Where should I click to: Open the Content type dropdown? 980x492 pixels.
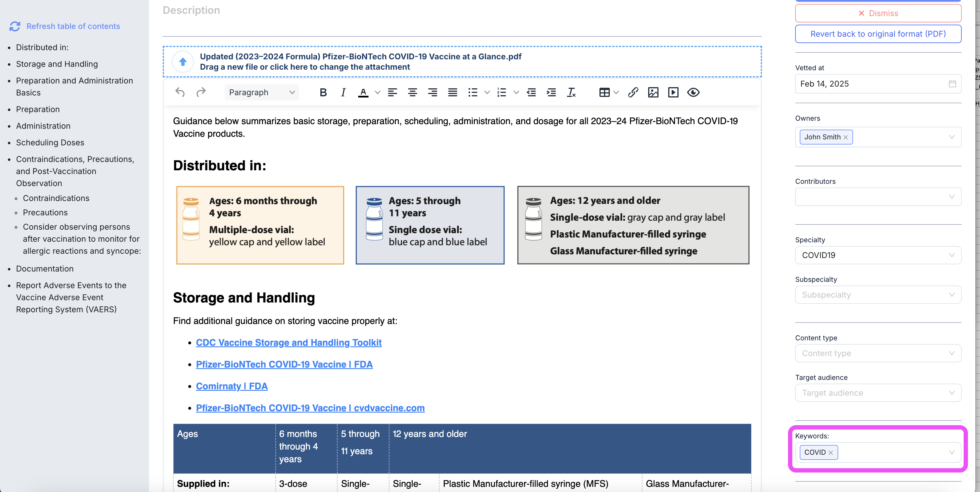click(878, 354)
